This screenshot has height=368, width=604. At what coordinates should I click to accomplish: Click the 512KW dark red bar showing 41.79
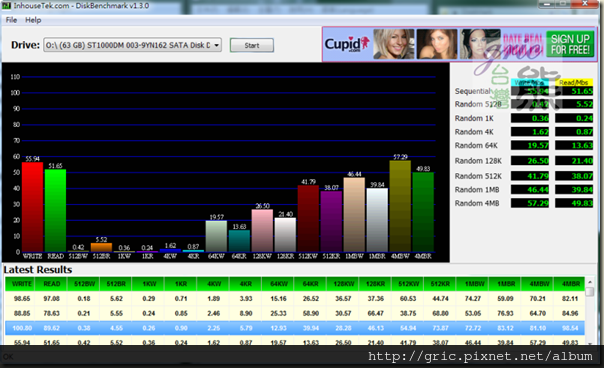(x=308, y=218)
